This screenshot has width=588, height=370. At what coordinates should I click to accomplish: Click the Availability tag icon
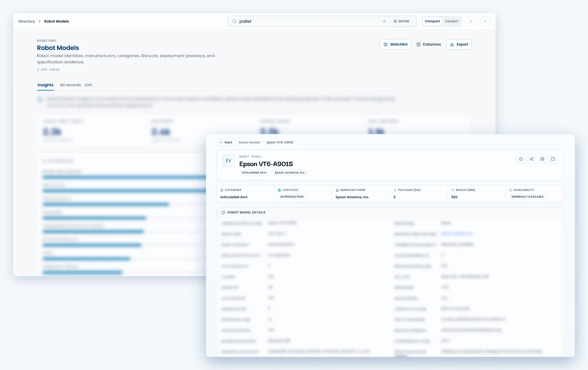510,190
